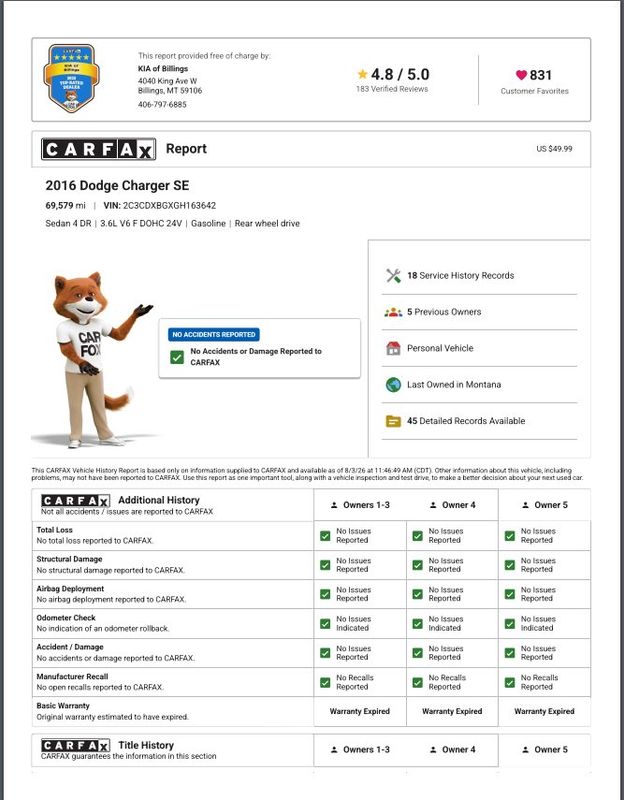Click the Title History heading
The width and height of the screenshot is (624, 800).
(x=146, y=745)
